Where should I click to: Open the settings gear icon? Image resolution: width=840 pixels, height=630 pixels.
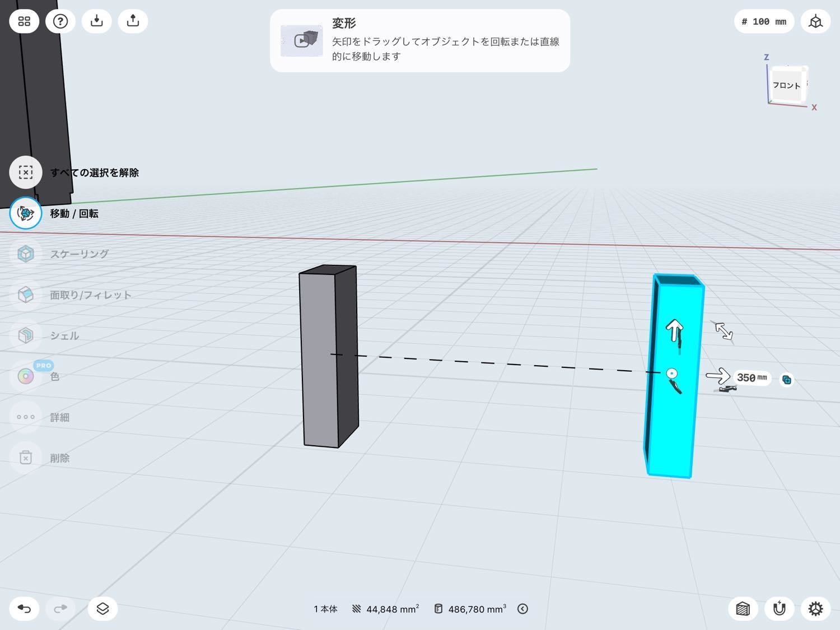pos(815,608)
